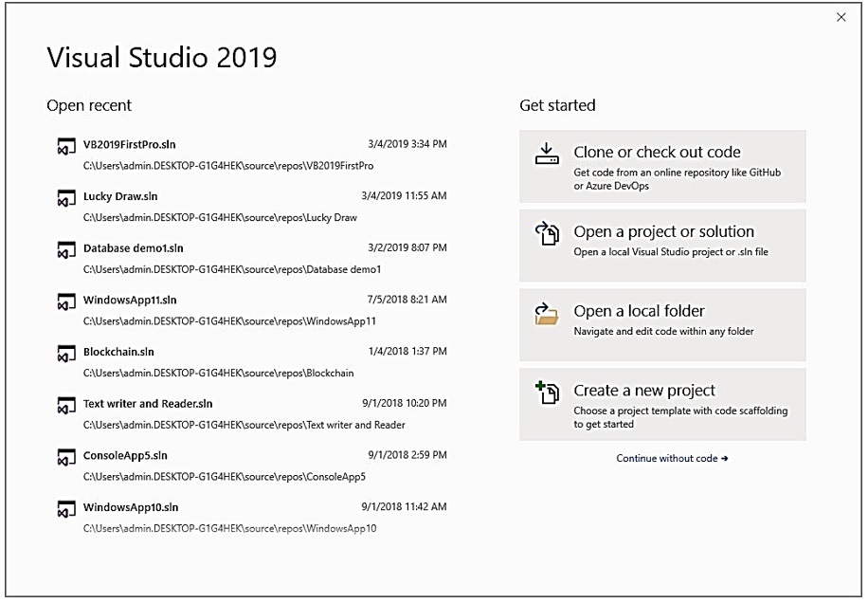Click the path ending in repos\WindowsApp11

229,321
